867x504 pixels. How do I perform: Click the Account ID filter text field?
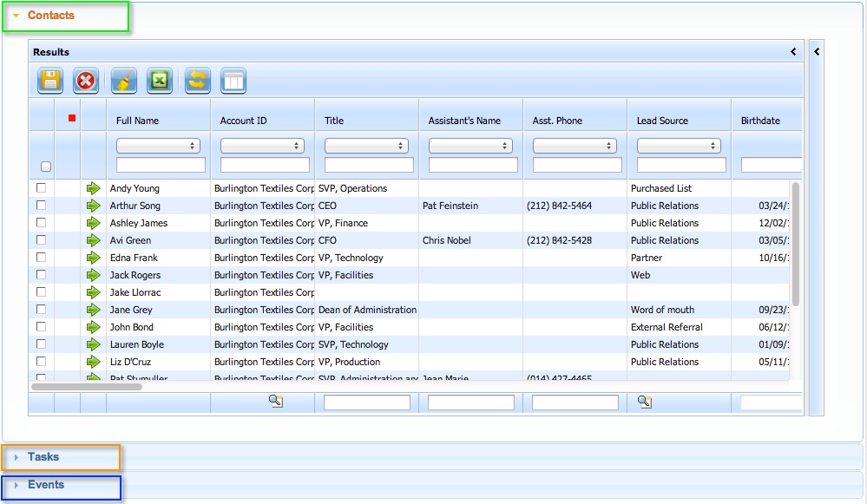pyautogui.click(x=265, y=165)
